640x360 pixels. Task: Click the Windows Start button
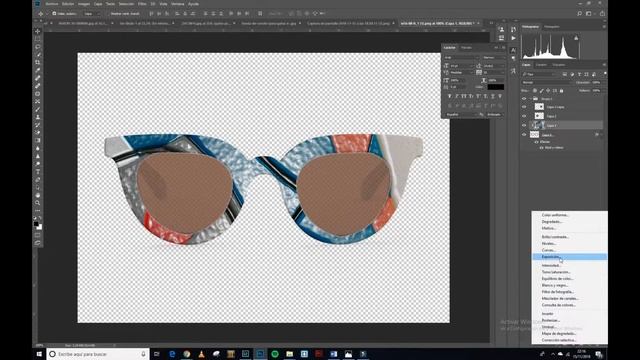(39, 354)
